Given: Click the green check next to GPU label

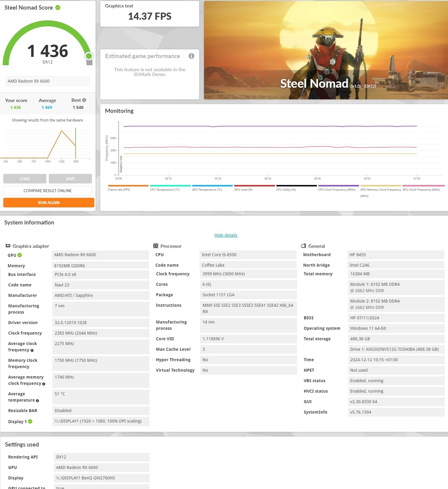Looking at the screenshot, I should point(20,255).
